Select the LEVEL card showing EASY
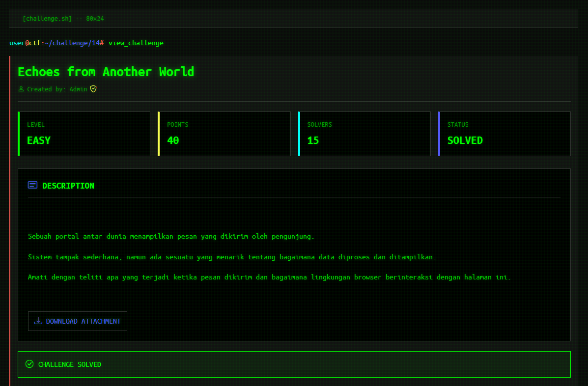 coord(84,134)
